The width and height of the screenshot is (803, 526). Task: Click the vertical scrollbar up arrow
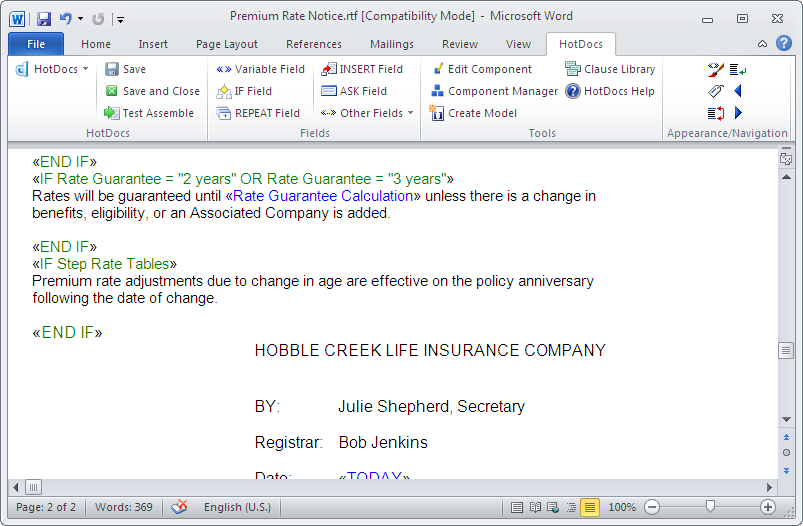click(x=786, y=177)
